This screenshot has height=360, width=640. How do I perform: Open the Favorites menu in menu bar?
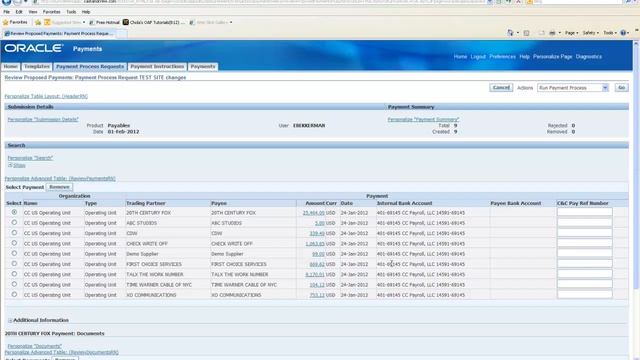point(51,12)
